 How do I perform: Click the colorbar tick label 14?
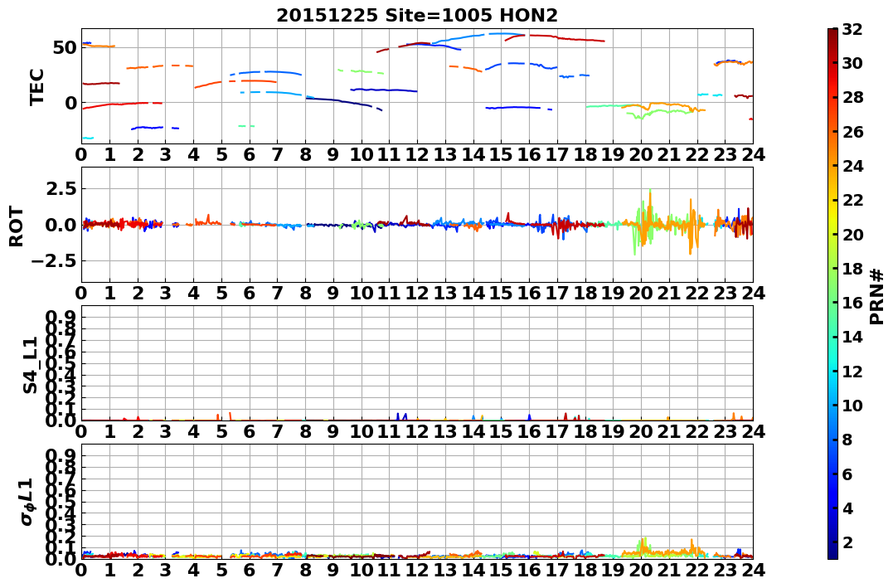tap(852, 337)
